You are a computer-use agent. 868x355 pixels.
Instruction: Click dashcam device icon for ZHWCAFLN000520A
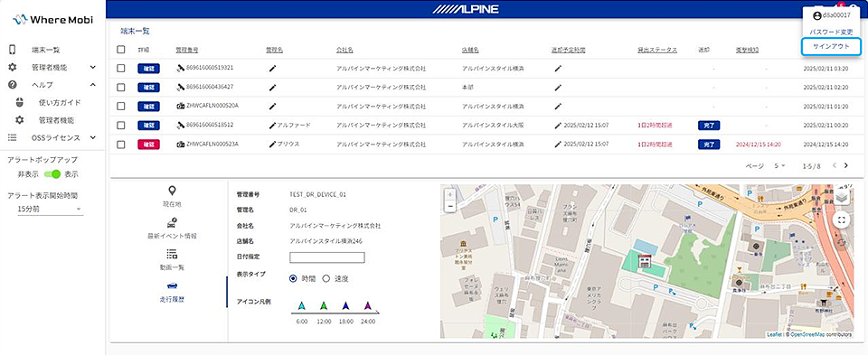(181, 107)
